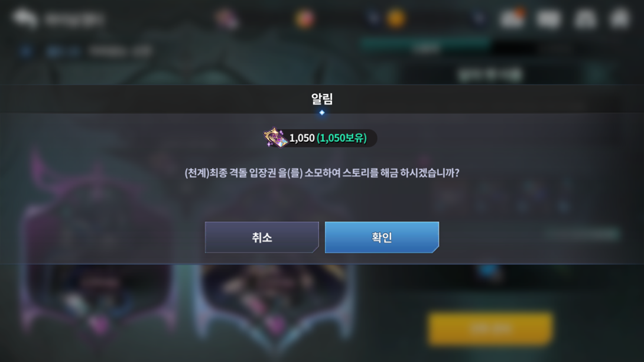Image resolution: width=644 pixels, height=362 pixels.
Task: Click the blurred top-bar icon right of mail
Action: point(549,19)
